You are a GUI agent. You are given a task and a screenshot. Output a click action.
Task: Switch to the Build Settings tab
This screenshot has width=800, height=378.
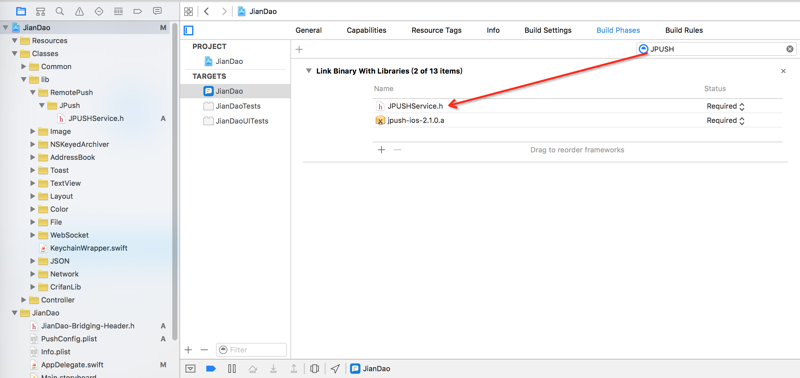tap(548, 30)
